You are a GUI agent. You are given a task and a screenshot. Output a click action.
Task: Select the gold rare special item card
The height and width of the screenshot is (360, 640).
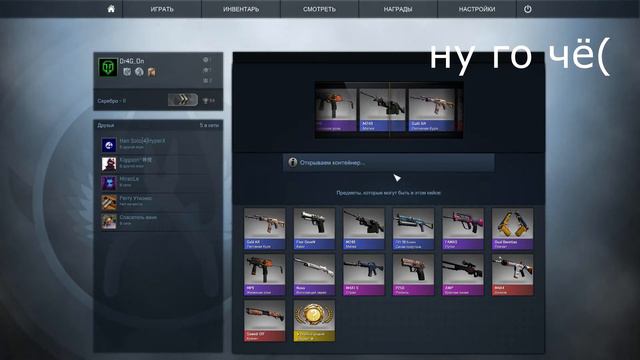point(314,321)
